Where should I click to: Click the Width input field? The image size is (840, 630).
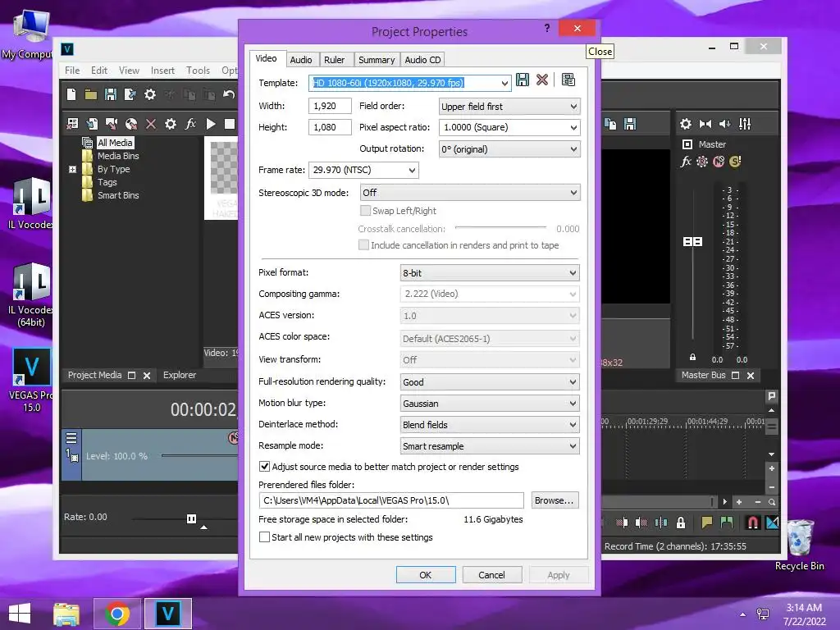pos(330,106)
